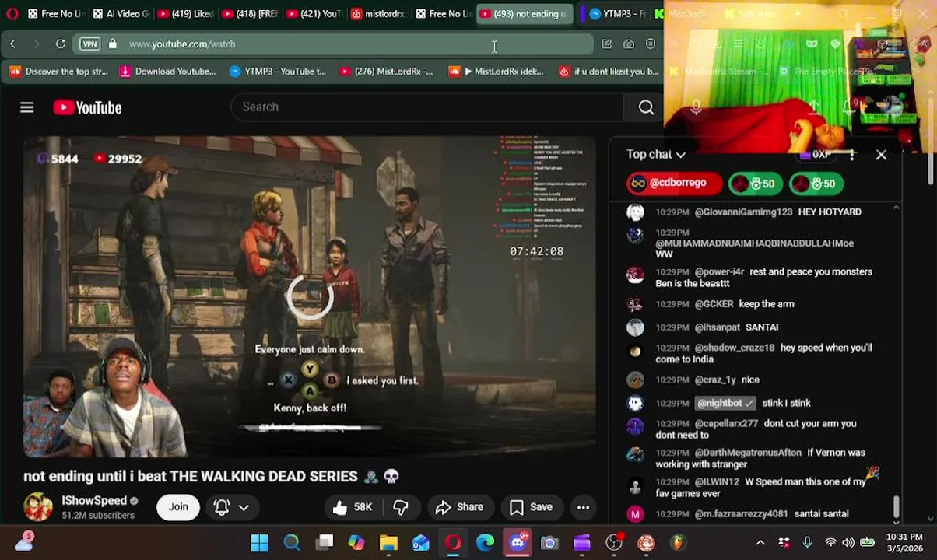Open the Windows Start menu
Screen dimensions: 937x560
pos(259,543)
